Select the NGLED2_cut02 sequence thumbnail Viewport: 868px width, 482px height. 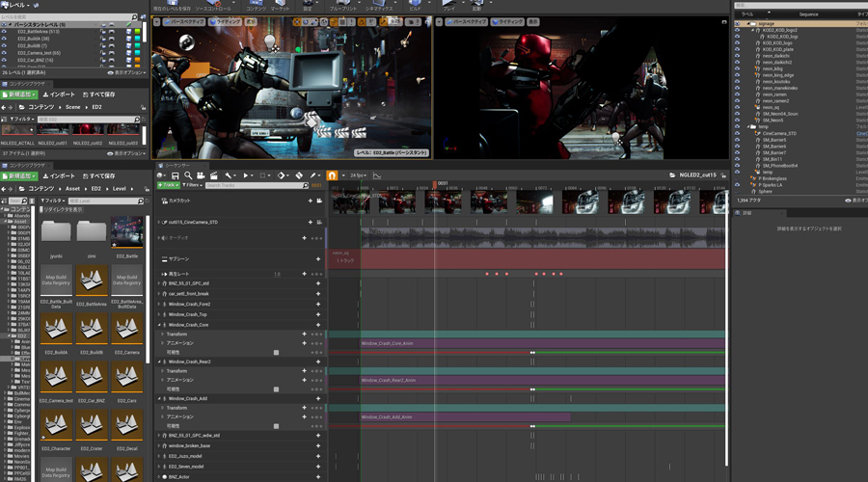[88, 130]
